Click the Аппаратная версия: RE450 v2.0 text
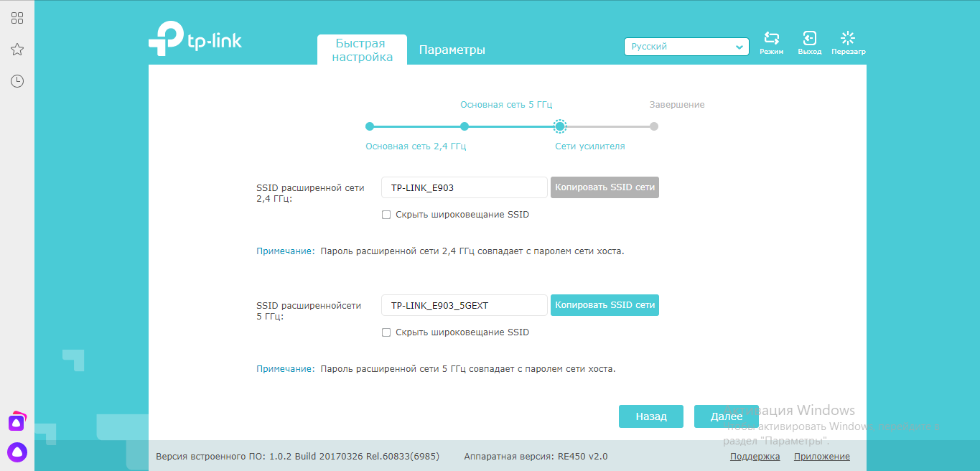Image resolution: width=980 pixels, height=471 pixels. tap(536, 457)
